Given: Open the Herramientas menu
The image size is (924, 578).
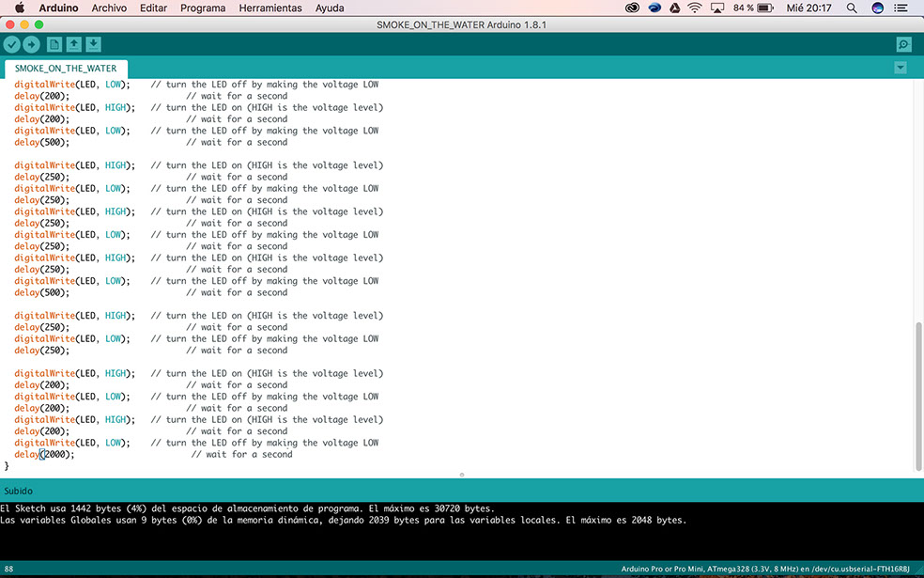Looking at the screenshot, I should 270,8.
